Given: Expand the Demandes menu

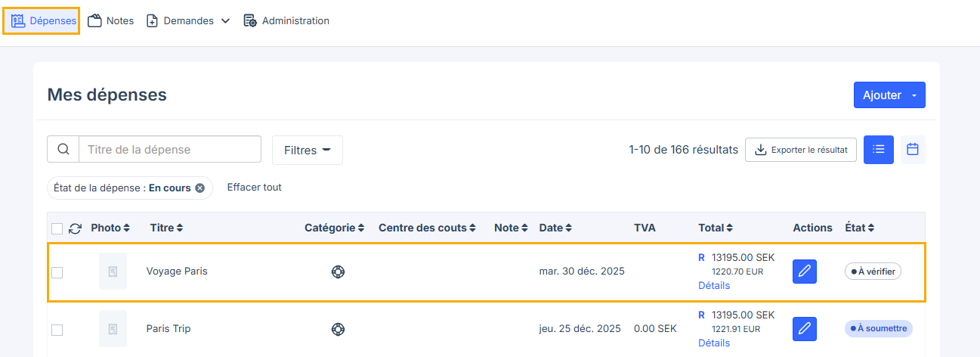Looking at the screenshot, I should tap(187, 21).
